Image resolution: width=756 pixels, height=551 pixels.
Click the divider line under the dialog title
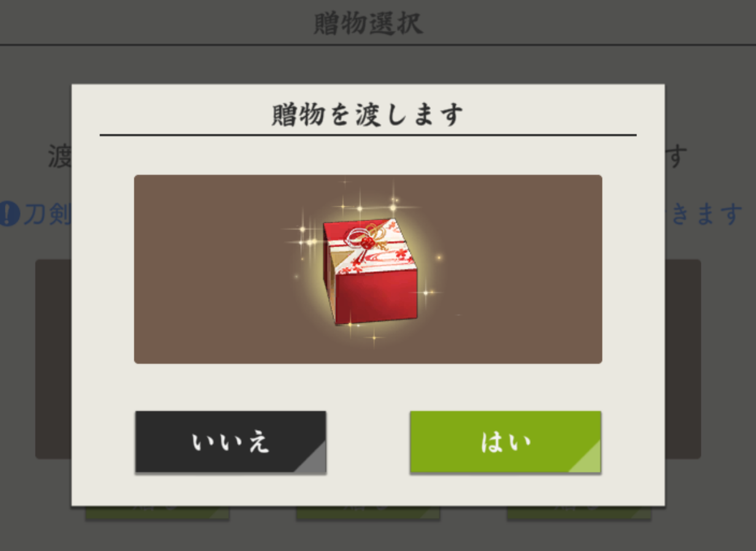click(368, 135)
